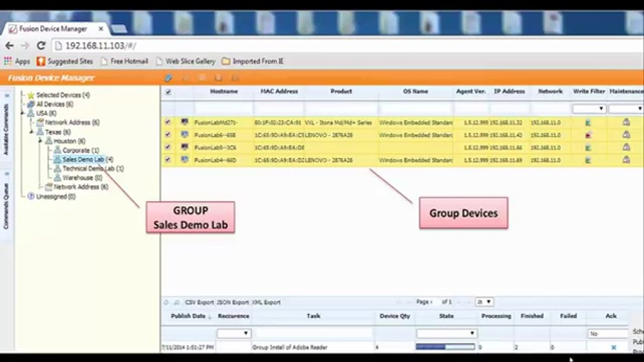Collapse the Texas tree node

click(32, 132)
